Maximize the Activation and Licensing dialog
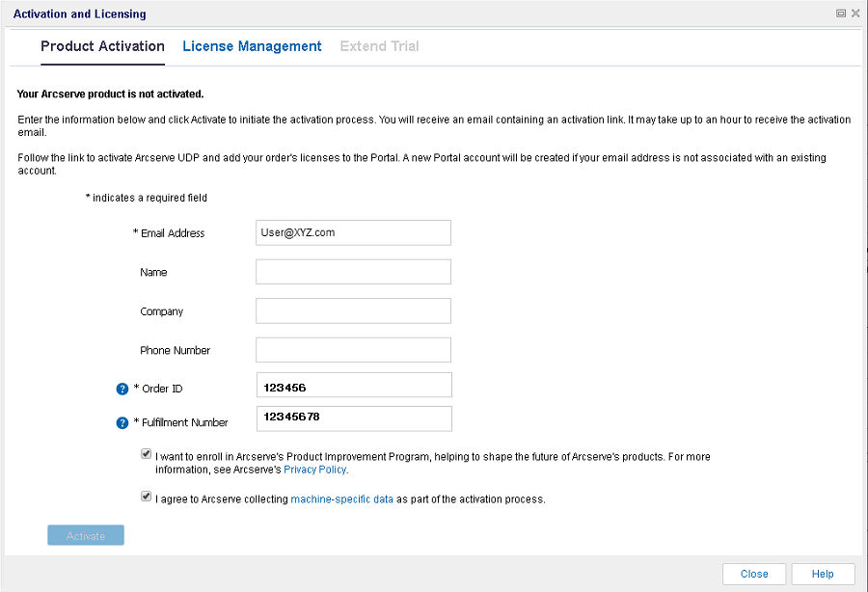Viewport: 868px width, 592px height. pos(841,13)
